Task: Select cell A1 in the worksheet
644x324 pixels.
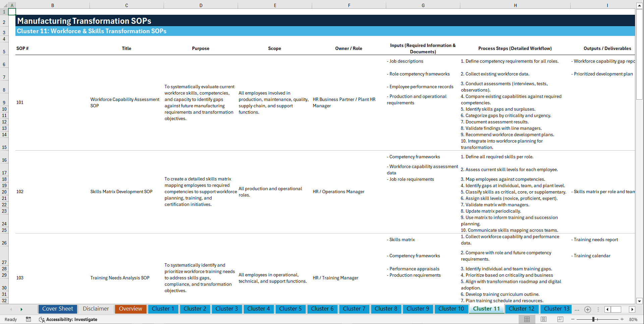Action: [12, 11]
